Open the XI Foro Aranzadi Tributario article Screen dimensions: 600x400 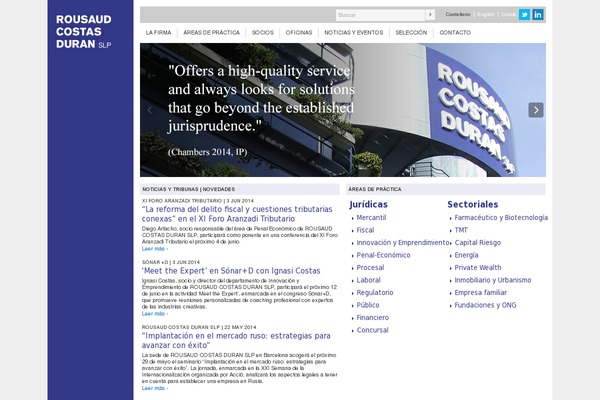[237, 214]
